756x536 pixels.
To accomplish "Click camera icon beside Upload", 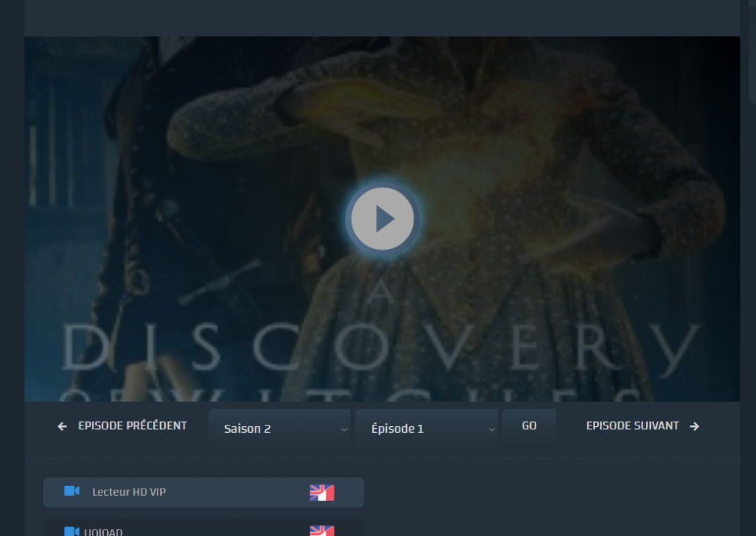I will (x=72, y=531).
